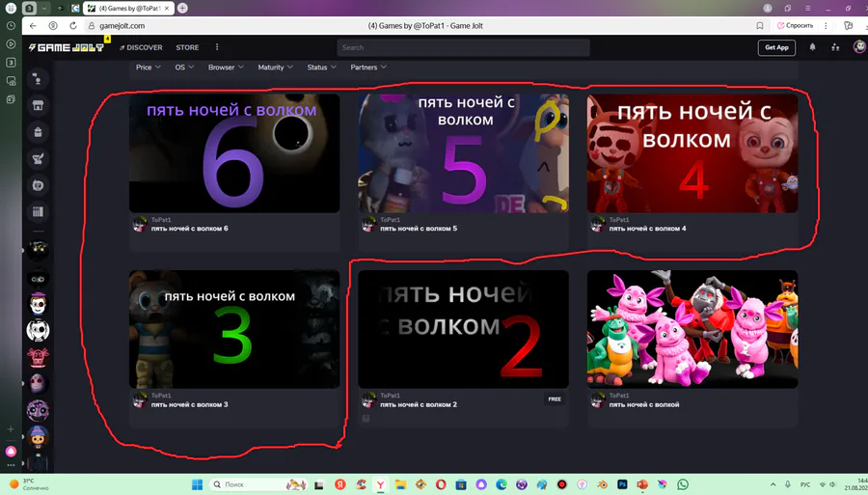Open File Explorer from the taskbar
Image resolution: width=868 pixels, height=495 pixels.
click(400, 484)
